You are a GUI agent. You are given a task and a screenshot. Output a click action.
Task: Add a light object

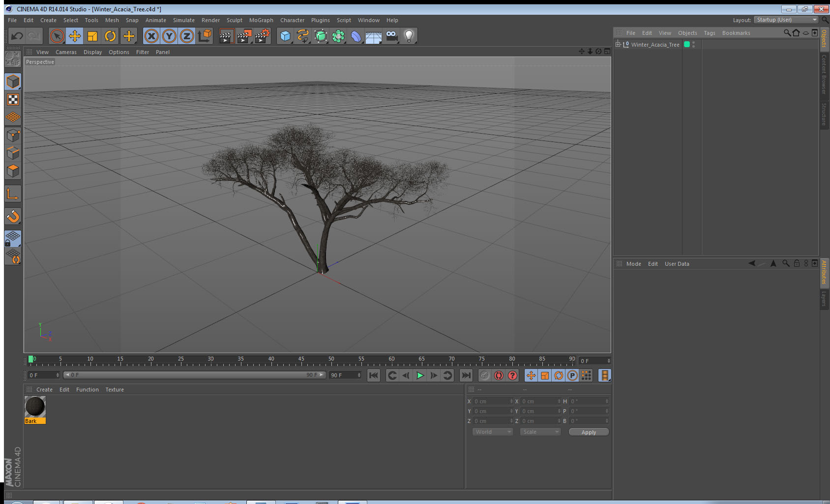pyautogui.click(x=409, y=36)
